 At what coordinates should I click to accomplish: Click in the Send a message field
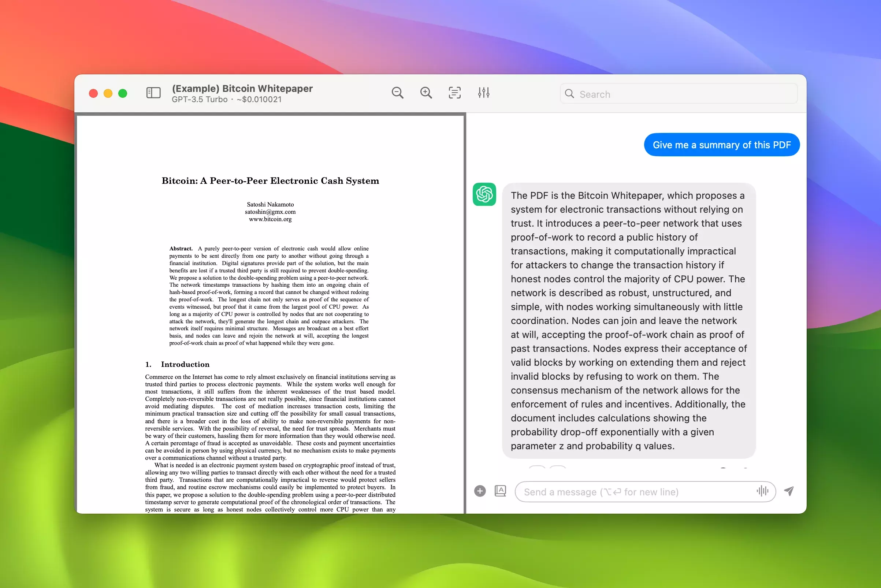tap(637, 492)
